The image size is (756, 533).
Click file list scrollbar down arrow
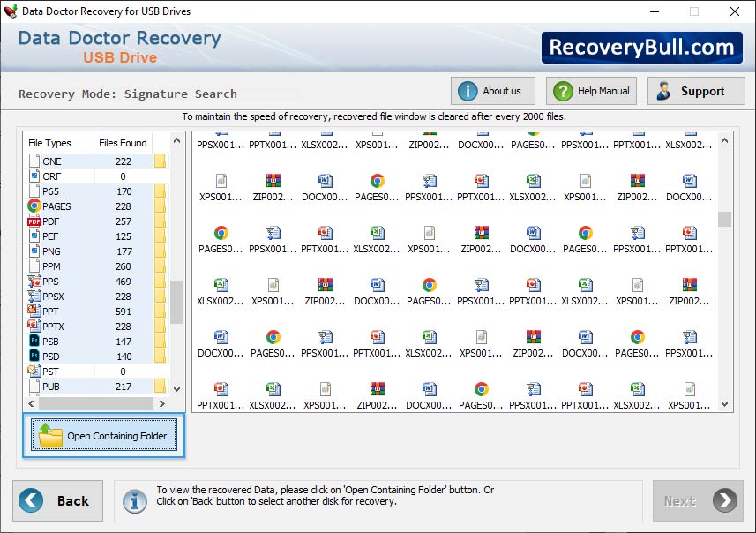pos(177,389)
